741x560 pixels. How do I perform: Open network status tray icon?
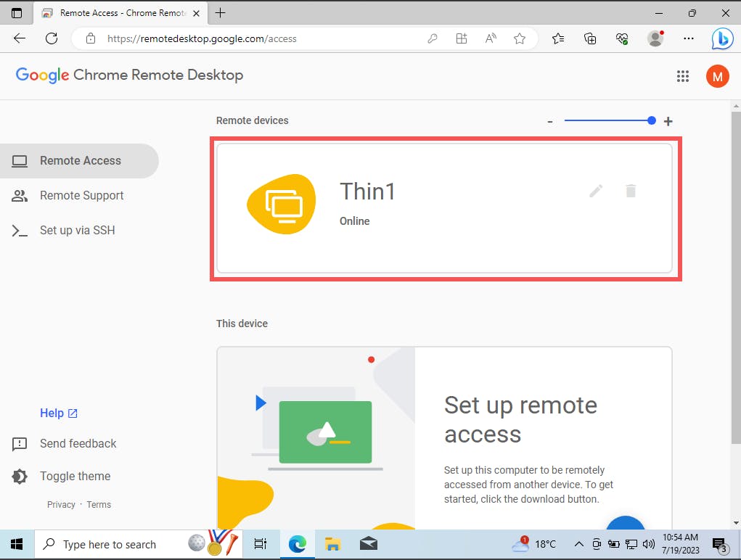[631, 545]
